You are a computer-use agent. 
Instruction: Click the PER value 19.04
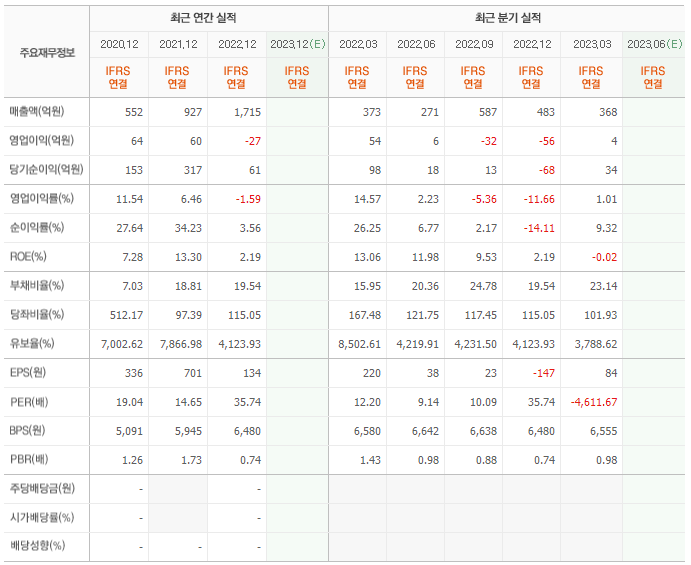pyautogui.click(x=130, y=402)
